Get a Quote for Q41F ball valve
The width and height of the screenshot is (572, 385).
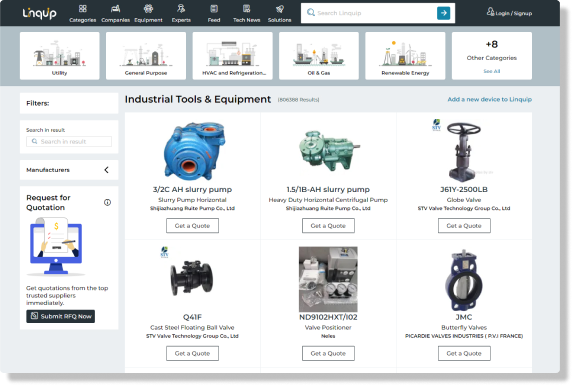(x=192, y=353)
